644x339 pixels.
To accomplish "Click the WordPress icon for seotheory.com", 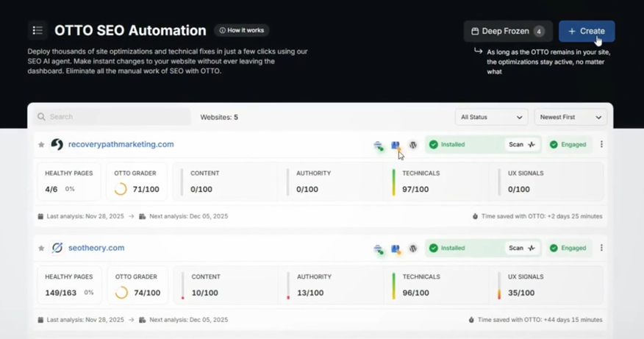I will click(x=413, y=249).
